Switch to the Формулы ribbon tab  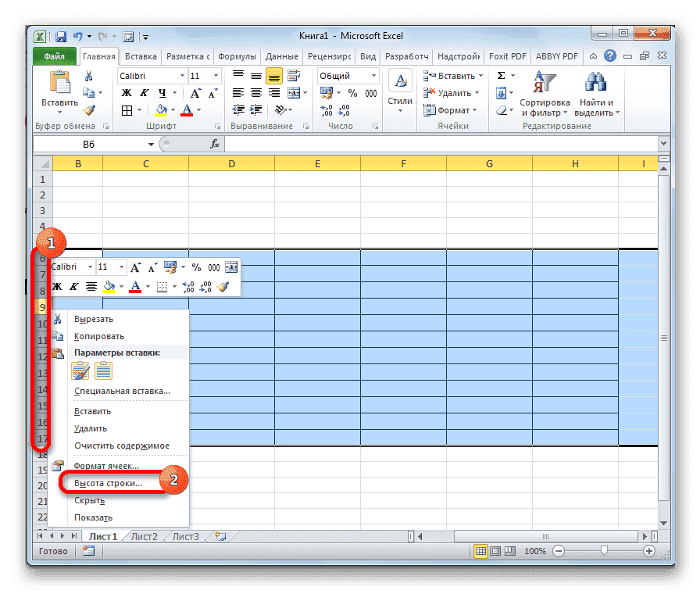point(237,55)
